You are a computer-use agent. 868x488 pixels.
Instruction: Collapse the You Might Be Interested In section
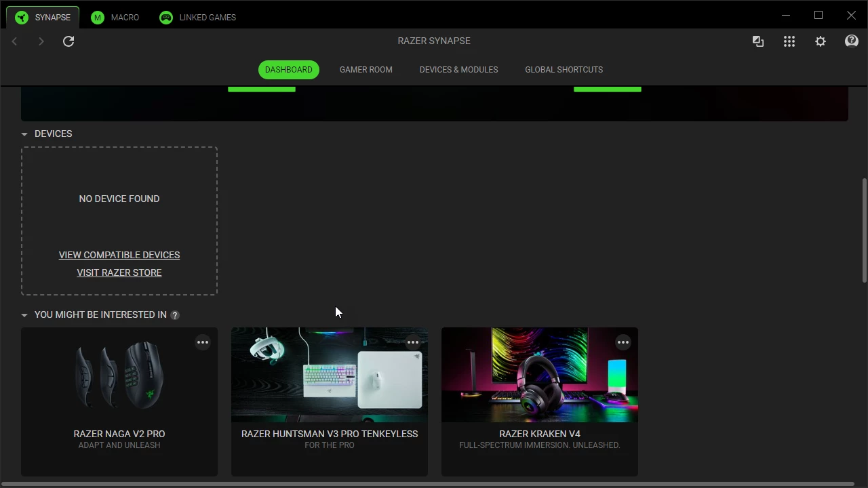click(x=24, y=315)
